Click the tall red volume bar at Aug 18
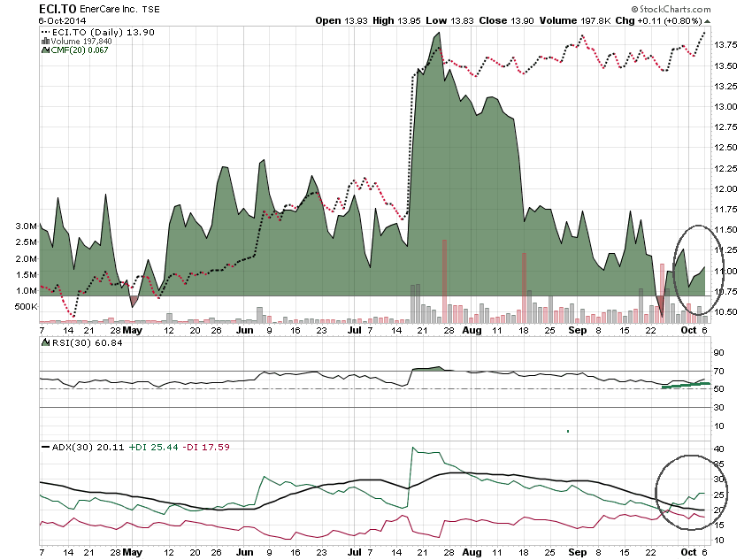Screen dimensions: 752x560 tap(525, 288)
